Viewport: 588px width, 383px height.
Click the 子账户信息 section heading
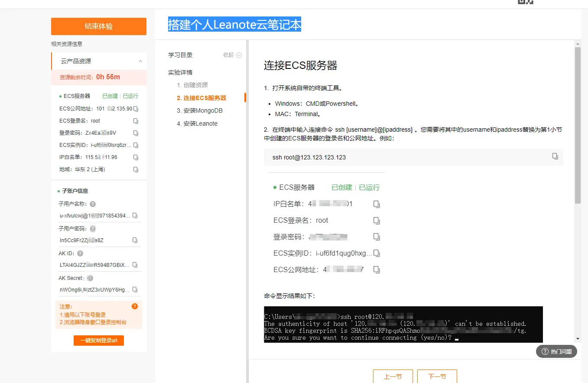(75, 191)
